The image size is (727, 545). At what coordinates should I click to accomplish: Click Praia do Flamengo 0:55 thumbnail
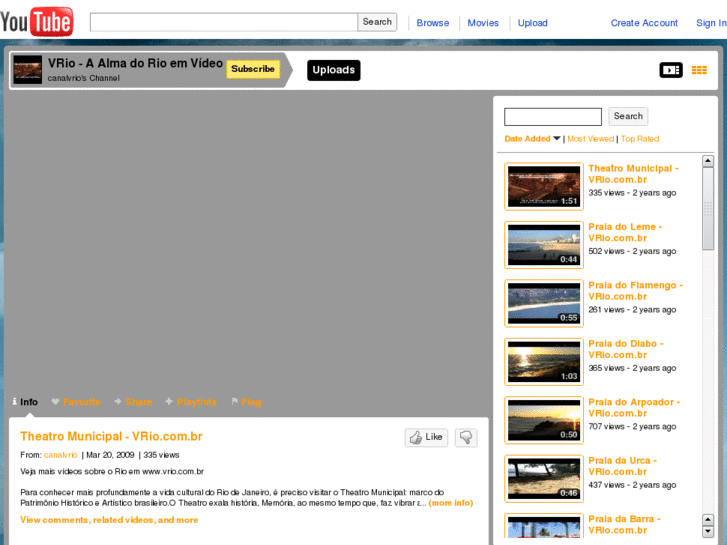click(x=544, y=303)
